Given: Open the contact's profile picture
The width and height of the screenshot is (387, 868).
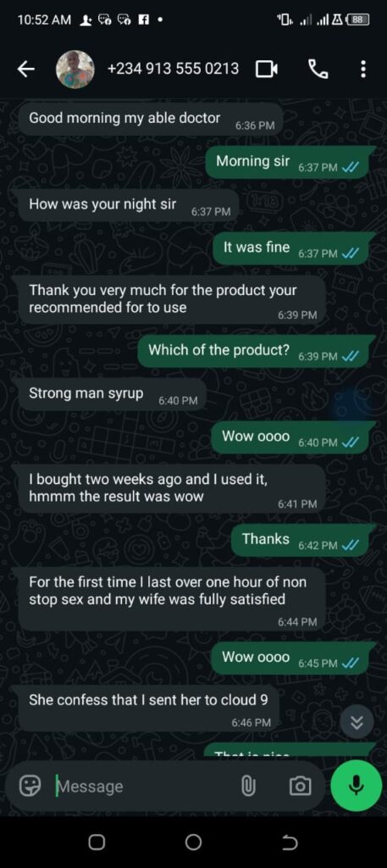Looking at the screenshot, I should 75,70.
